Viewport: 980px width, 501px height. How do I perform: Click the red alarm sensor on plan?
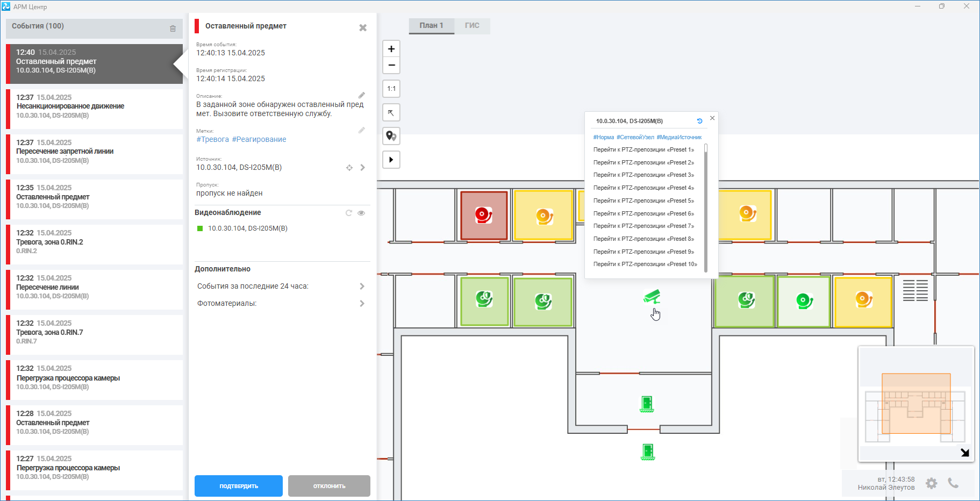click(483, 216)
